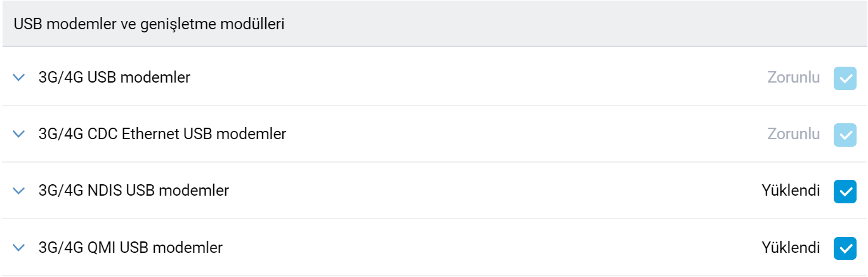The width and height of the screenshot is (868, 277).
Task: Expand 3G/4G CDC Ethernet USB modemler details
Action: coord(19,134)
